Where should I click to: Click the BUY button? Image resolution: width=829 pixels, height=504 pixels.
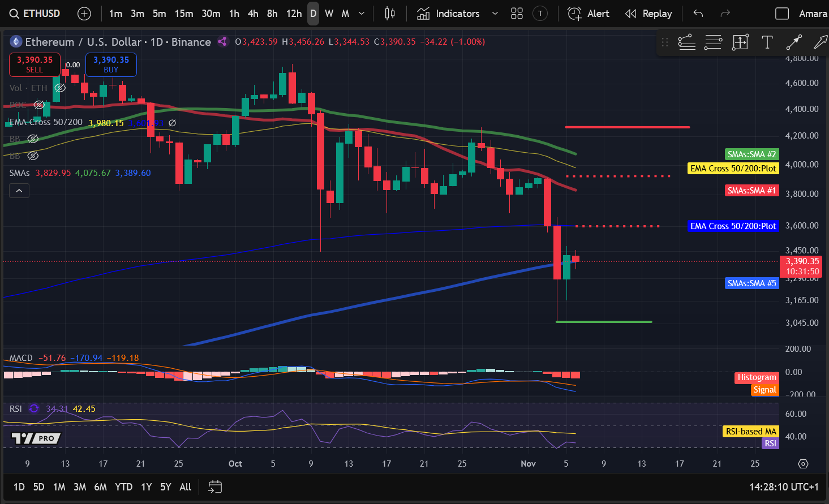pos(110,64)
